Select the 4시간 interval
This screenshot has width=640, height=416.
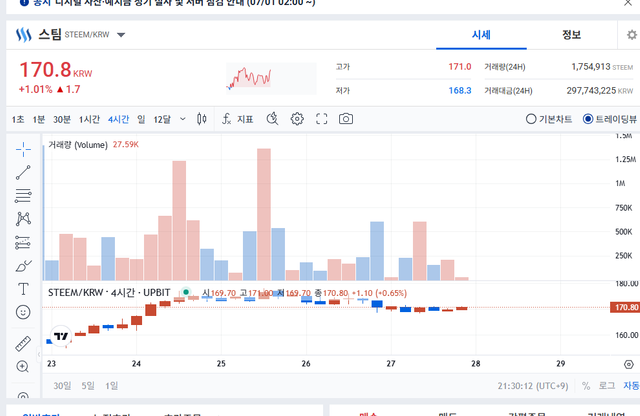[118, 119]
